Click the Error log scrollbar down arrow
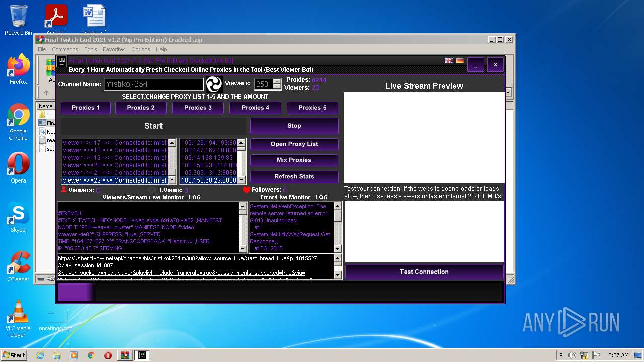This screenshot has height=362, width=644. tap(338, 249)
